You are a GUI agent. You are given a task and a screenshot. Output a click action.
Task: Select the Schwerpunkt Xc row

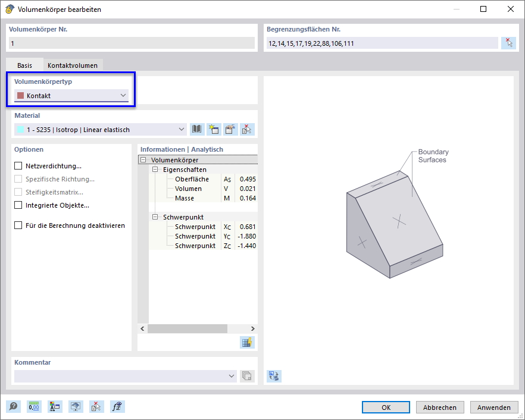pos(203,227)
